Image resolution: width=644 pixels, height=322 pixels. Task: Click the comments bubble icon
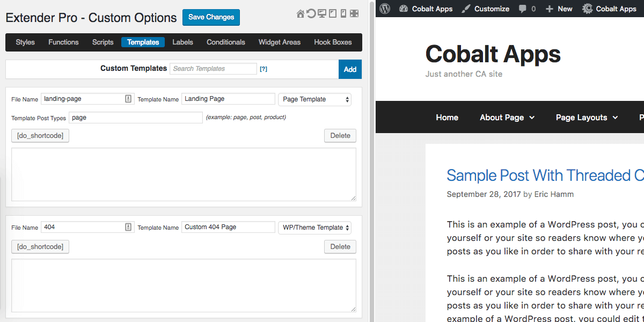[x=522, y=9]
